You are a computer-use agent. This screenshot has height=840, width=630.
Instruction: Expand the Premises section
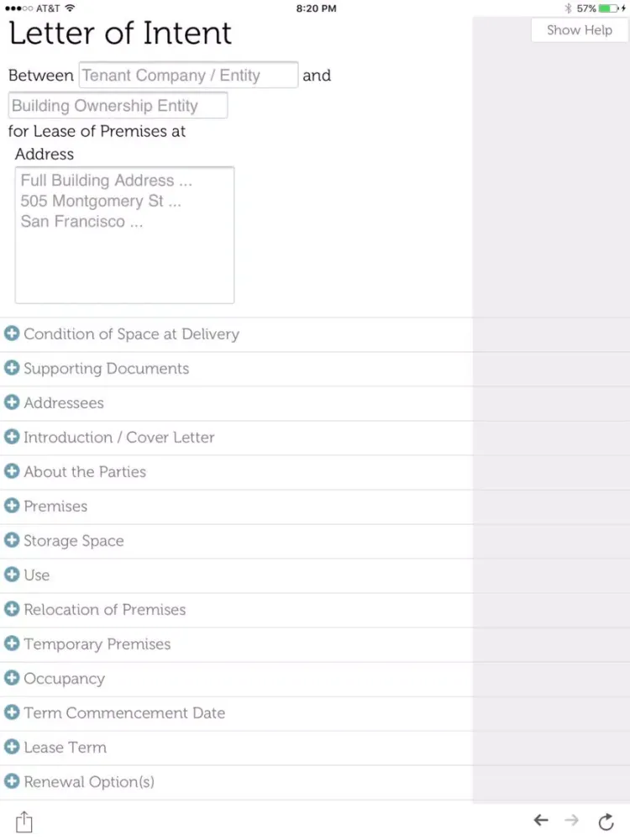236,507
